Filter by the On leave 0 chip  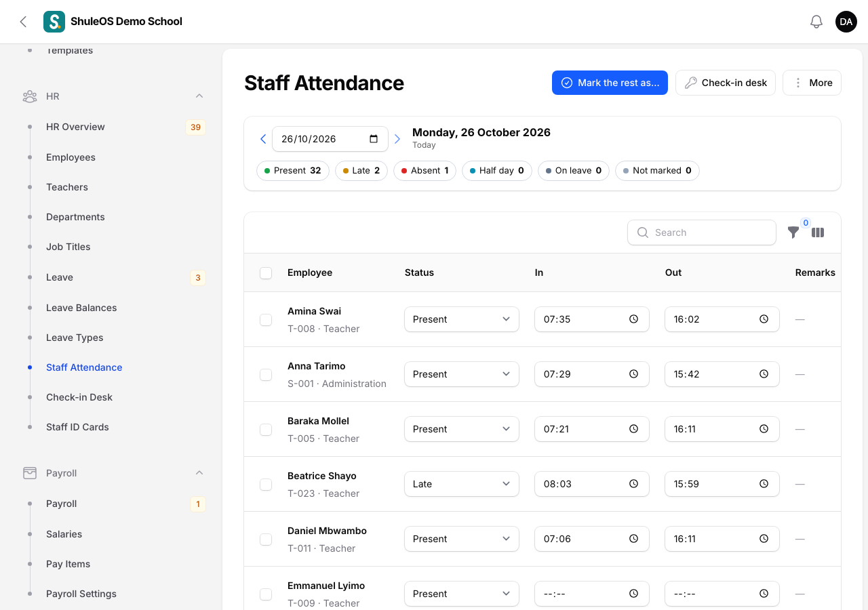[574, 171]
